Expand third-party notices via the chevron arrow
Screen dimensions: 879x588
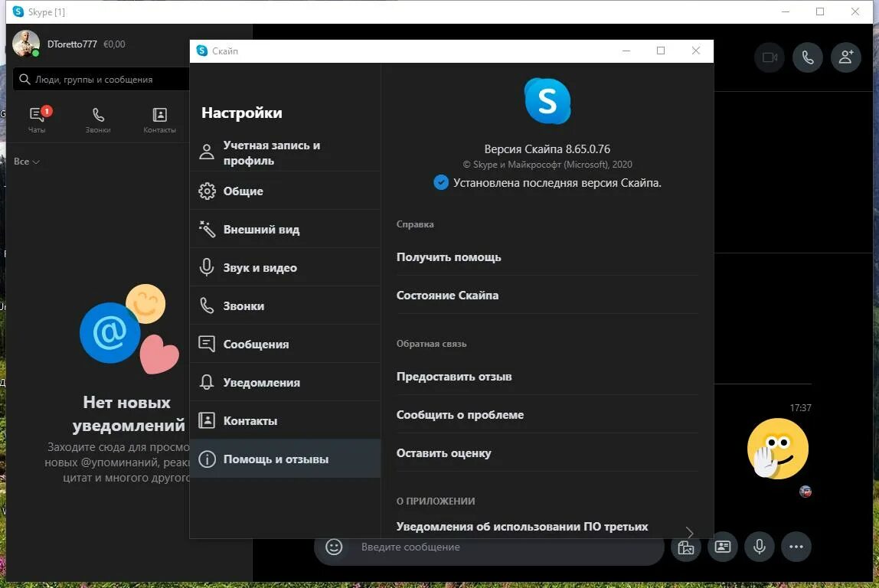click(690, 532)
